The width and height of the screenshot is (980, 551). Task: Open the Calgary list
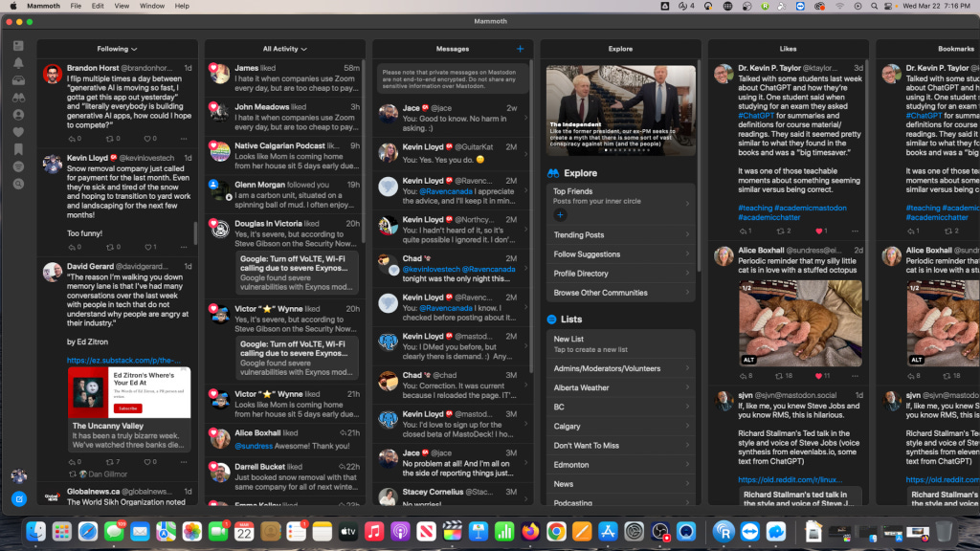620,427
